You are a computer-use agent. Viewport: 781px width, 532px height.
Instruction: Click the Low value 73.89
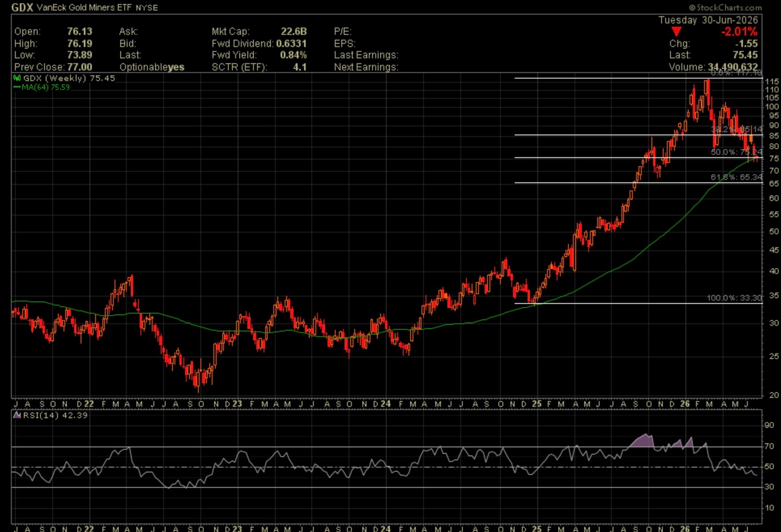80,55
